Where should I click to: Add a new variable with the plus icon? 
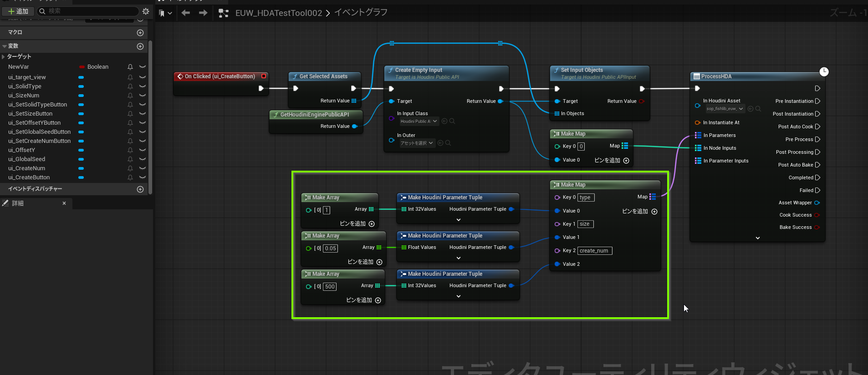[x=140, y=46]
